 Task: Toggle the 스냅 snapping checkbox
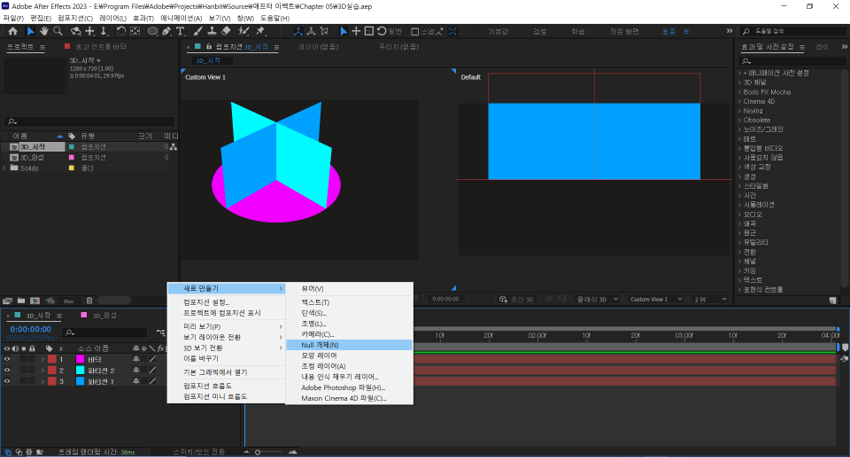point(415,31)
